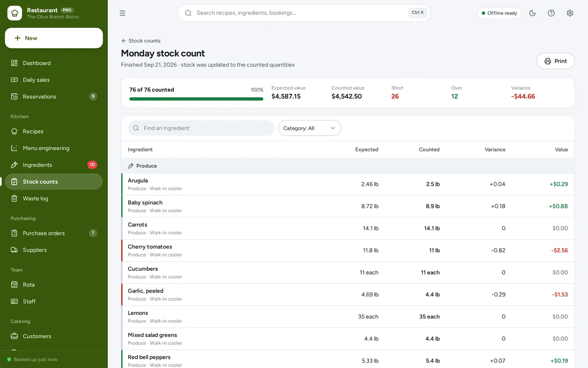Click the Rota calendar icon
588x368 pixels.
coord(14,285)
